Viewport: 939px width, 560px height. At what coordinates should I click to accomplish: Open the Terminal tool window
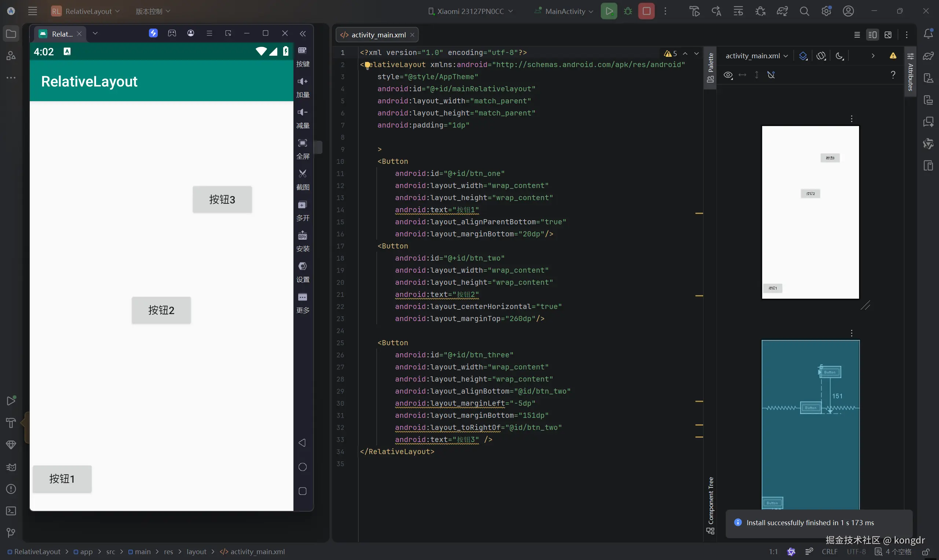pyautogui.click(x=11, y=511)
